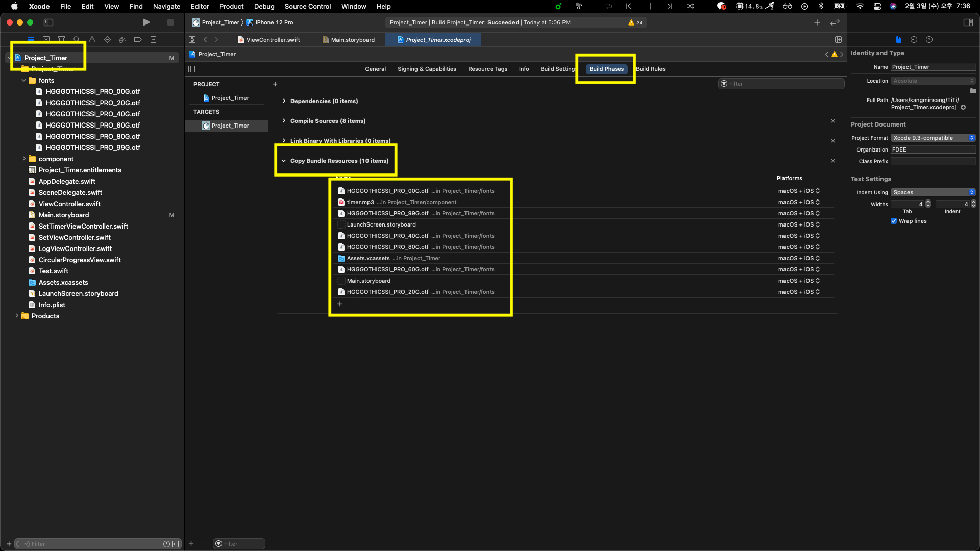Image resolution: width=980 pixels, height=551 pixels.
Task: Select the iPhone 12 Pro destination
Action: click(269, 22)
